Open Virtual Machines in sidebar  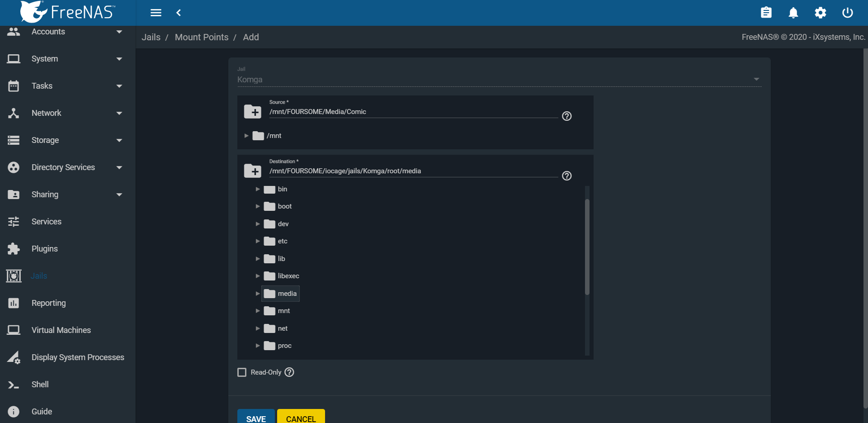(61, 330)
